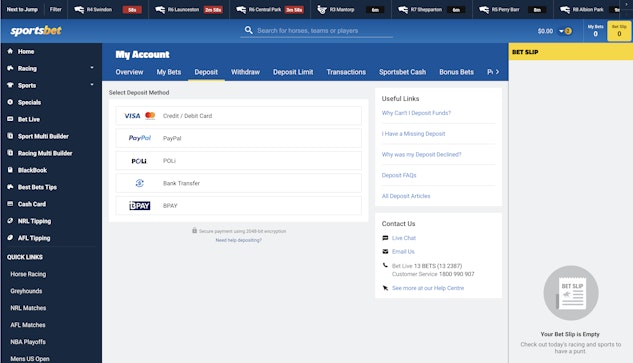Choose Credit / Debit Card deposit method

(238, 116)
